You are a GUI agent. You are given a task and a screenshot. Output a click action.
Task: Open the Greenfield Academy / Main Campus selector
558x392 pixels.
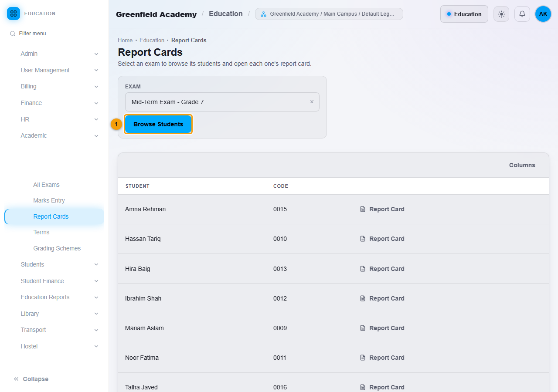(329, 14)
